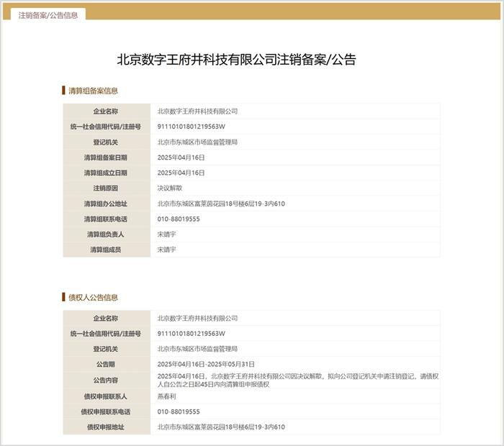
Task: Select the 债权人公告信息 section heading
Action: tap(93, 297)
